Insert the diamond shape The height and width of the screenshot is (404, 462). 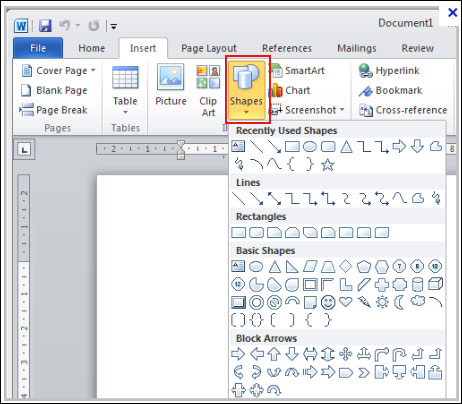346,266
